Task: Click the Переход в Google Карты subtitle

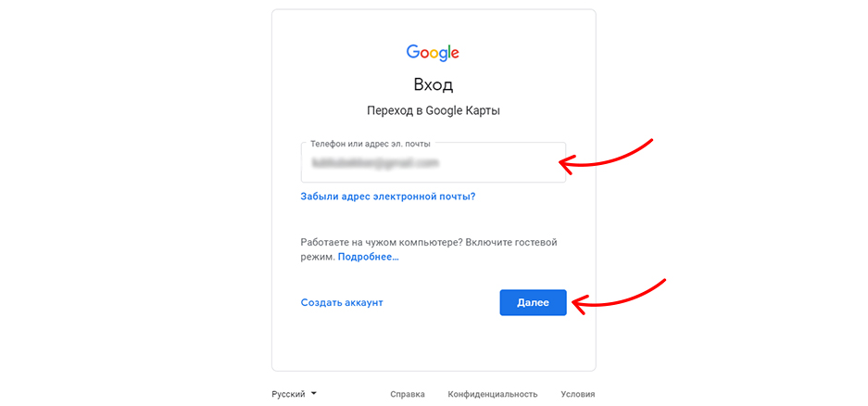Action: coord(434,111)
